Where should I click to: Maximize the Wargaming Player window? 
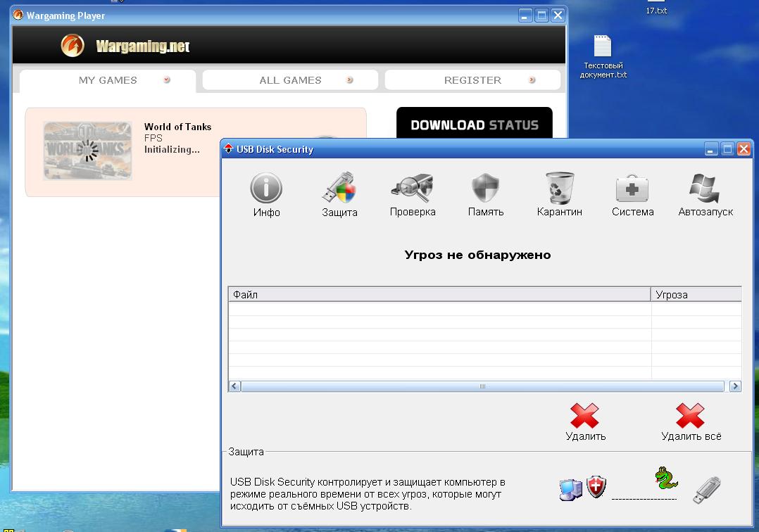pyautogui.click(x=541, y=15)
